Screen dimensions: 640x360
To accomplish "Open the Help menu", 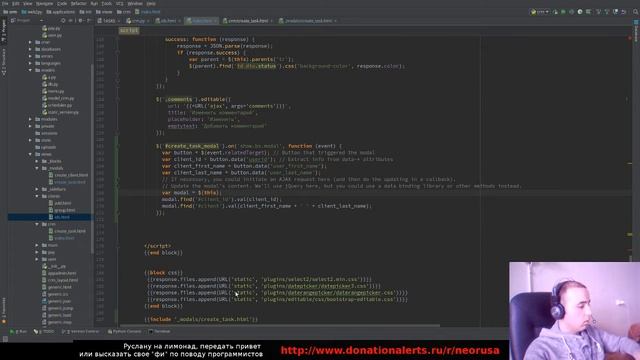I will click(x=151, y=3).
